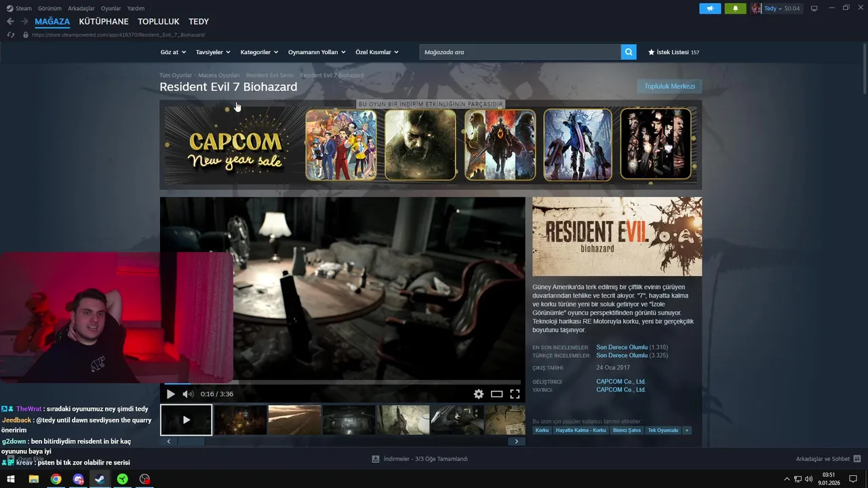Viewport: 868px width, 488px height.
Task: Select the second media thumbnail
Action: tap(241, 420)
